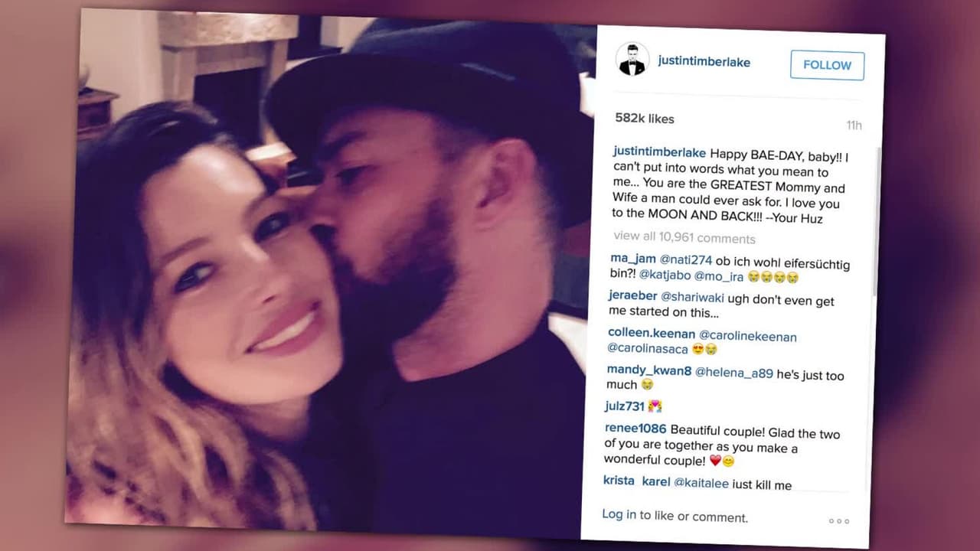Click the @shariwaki mention
This screenshot has width=980, height=551.
pyautogui.click(x=692, y=298)
